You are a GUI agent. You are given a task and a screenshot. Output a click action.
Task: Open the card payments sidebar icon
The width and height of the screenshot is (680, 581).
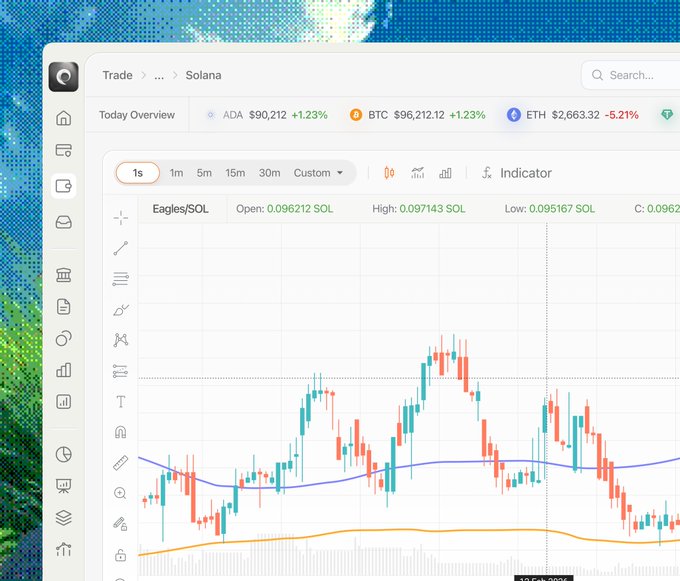pos(64,150)
